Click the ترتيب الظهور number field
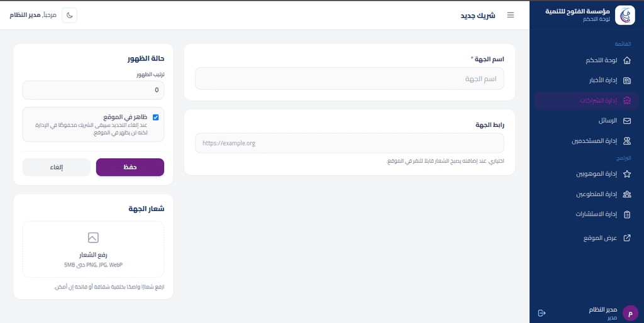 (x=93, y=90)
